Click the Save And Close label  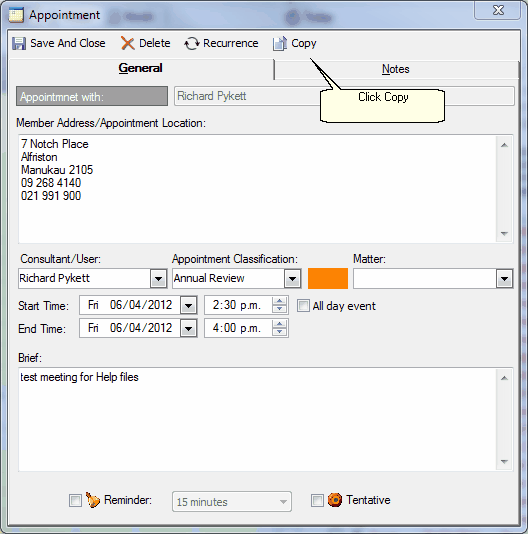point(68,43)
